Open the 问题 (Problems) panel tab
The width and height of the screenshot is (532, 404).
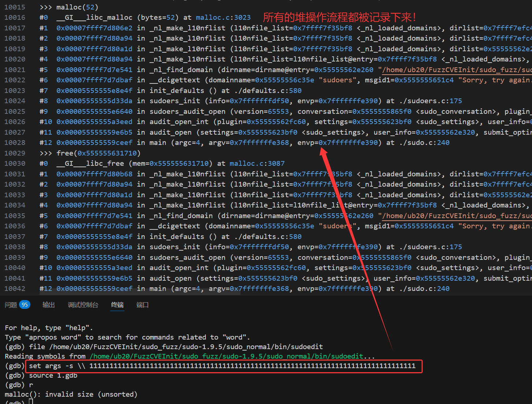(x=11, y=305)
